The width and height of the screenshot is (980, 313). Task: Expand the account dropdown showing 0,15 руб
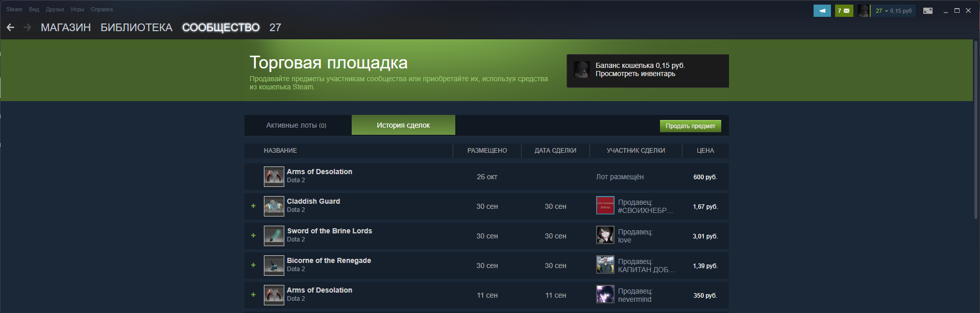point(894,11)
